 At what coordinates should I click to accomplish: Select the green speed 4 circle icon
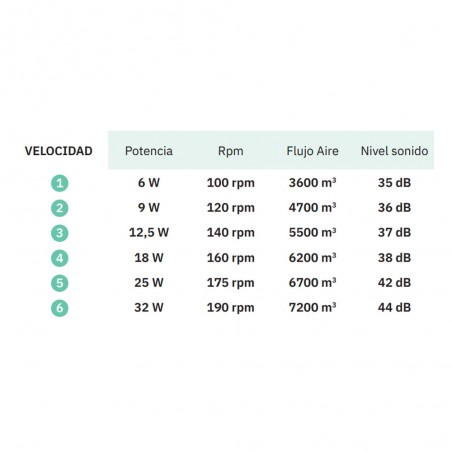(x=60, y=258)
